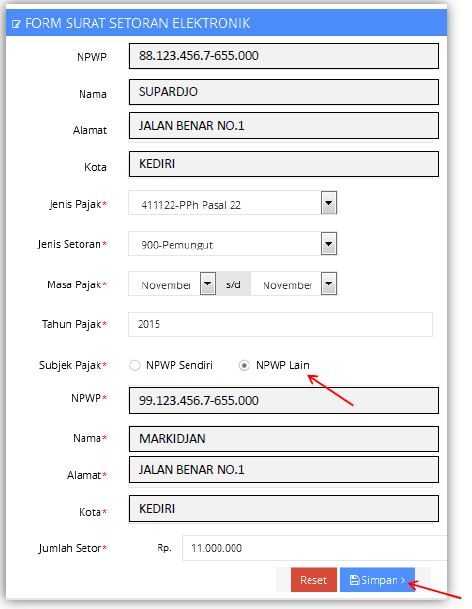The image size is (472, 609).
Task: Click the second Alamat field under MARKIDJAN
Action: coord(284,470)
